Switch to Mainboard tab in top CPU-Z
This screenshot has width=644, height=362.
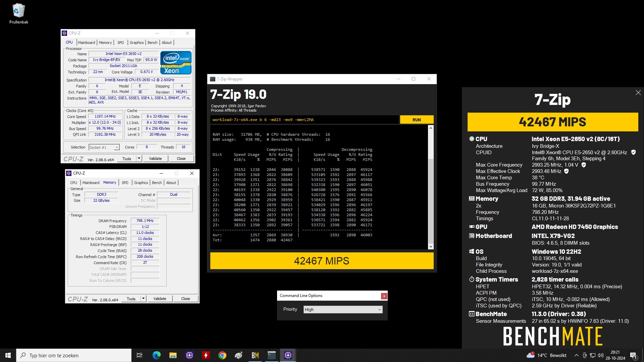(x=87, y=43)
